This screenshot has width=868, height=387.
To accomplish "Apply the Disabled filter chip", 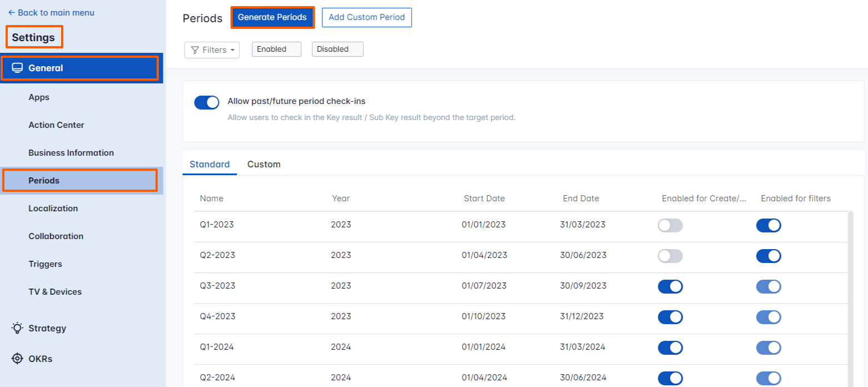I will [337, 49].
